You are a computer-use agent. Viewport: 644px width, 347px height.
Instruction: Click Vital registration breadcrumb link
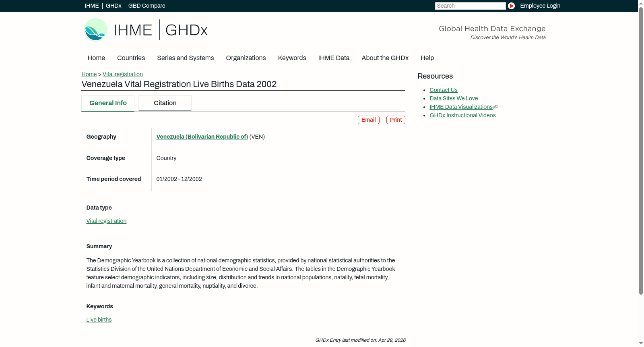(123, 74)
